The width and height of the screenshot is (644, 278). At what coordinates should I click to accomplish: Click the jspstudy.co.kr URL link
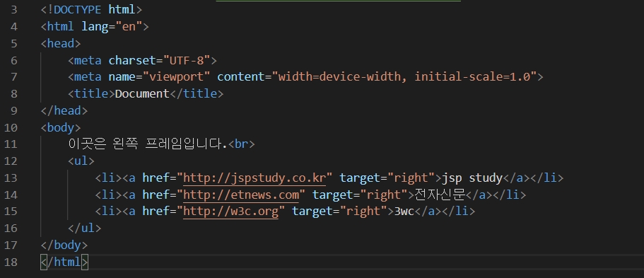tap(254, 178)
